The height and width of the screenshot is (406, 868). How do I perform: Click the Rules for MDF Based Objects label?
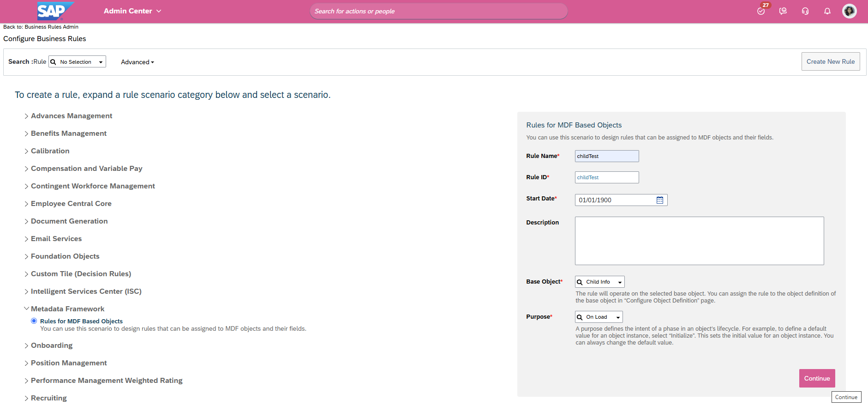(81, 321)
